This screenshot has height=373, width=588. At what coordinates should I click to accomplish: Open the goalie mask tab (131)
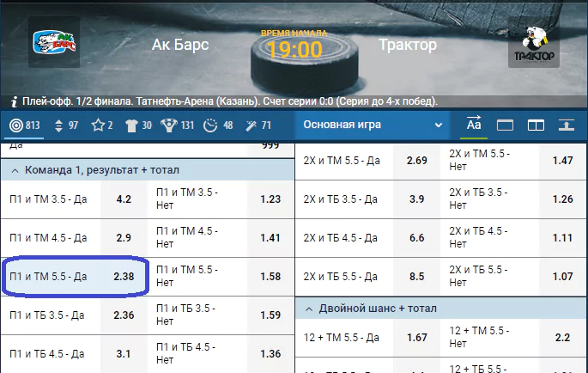pos(177,125)
